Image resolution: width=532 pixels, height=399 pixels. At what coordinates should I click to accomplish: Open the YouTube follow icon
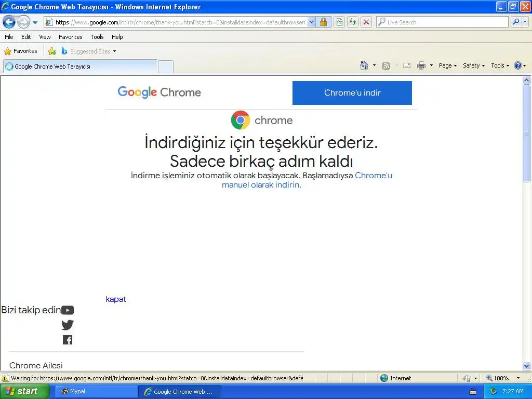point(68,310)
